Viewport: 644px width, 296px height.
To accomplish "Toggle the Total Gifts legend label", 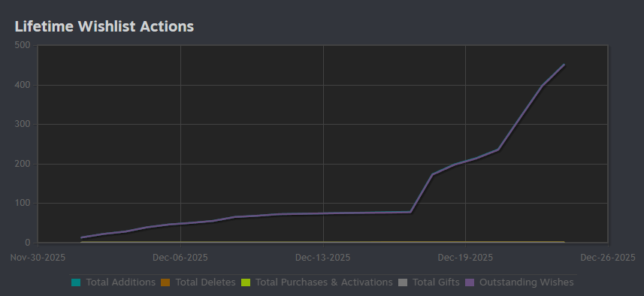I will pos(436,282).
